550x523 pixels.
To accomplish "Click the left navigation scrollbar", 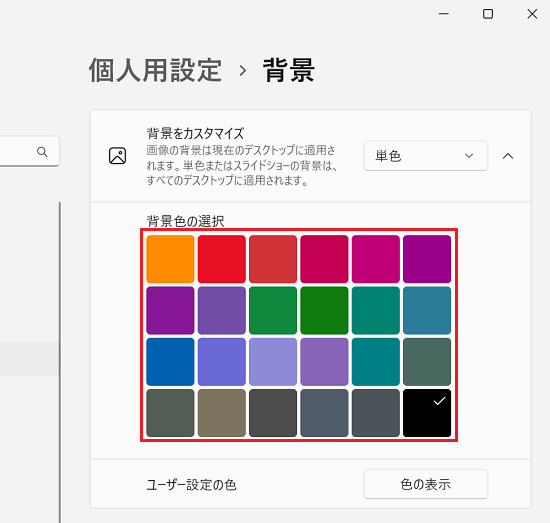I will (60, 362).
